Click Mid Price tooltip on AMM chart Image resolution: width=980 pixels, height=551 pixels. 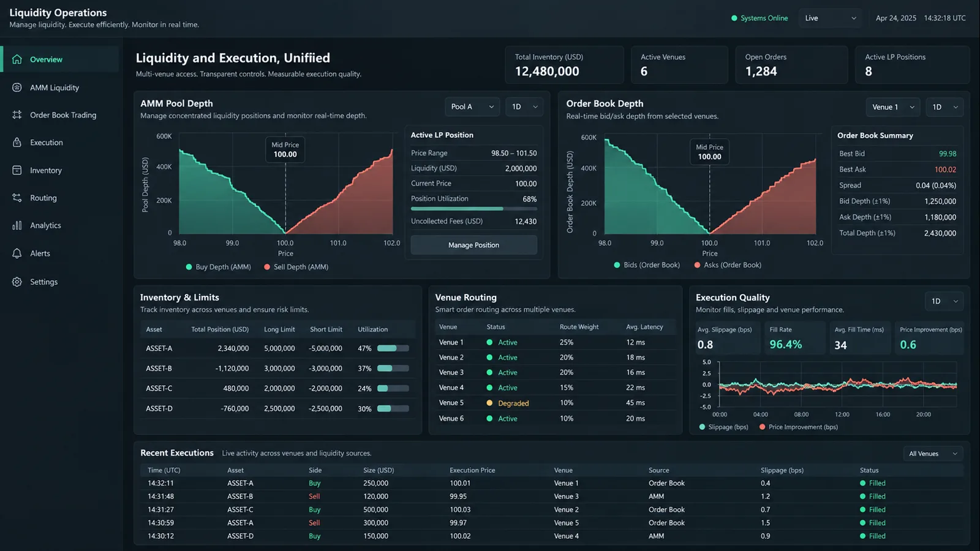pyautogui.click(x=285, y=149)
